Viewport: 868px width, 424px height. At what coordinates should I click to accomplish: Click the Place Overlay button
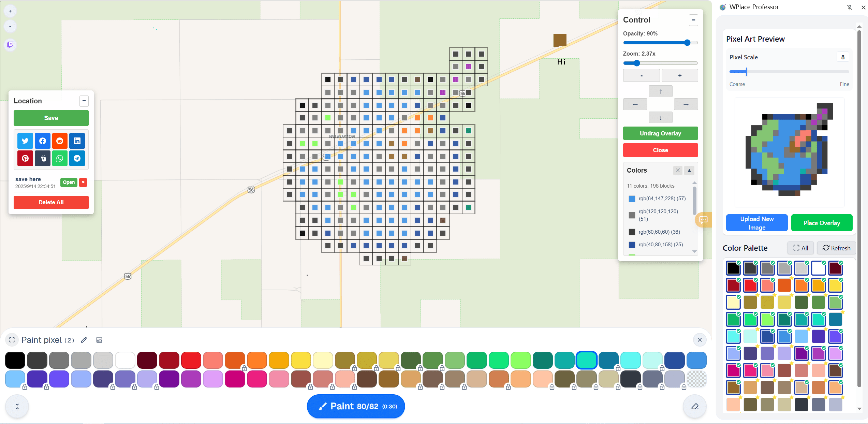(822, 223)
